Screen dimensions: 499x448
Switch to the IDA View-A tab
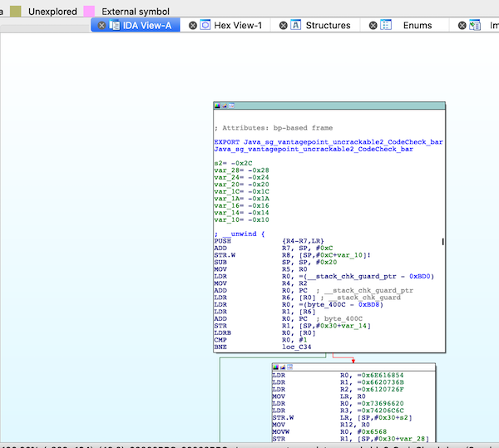tap(136, 25)
